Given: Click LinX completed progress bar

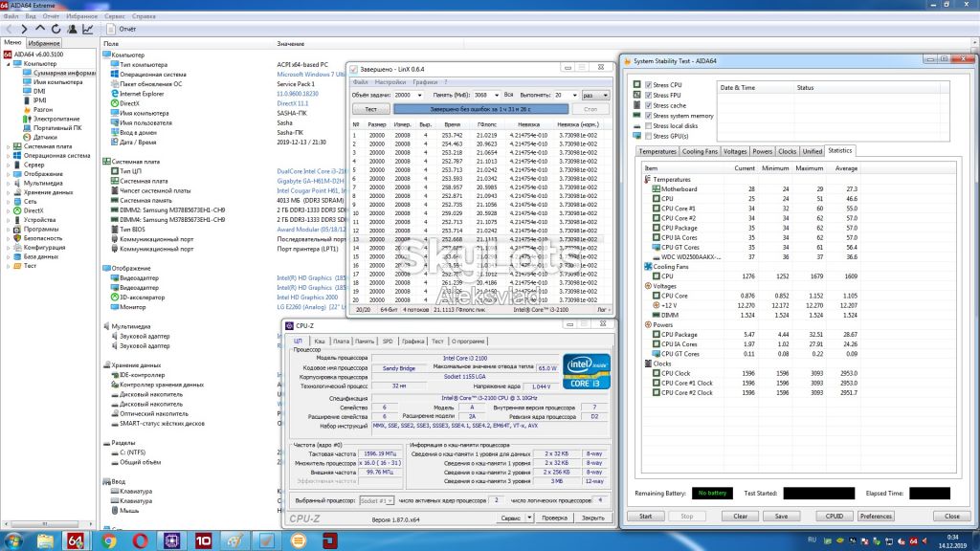Looking at the screenshot, I should coord(480,109).
